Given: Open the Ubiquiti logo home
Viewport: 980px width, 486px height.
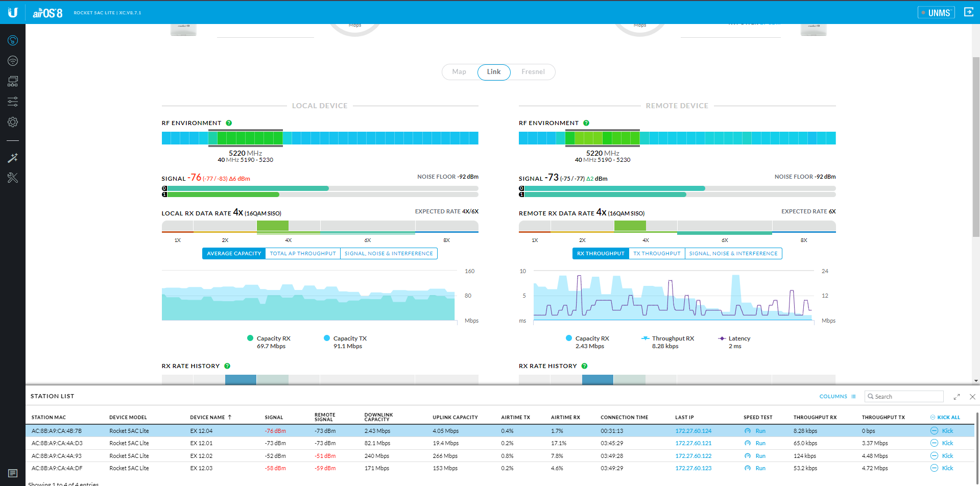Looking at the screenshot, I should click(x=13, y=12).
